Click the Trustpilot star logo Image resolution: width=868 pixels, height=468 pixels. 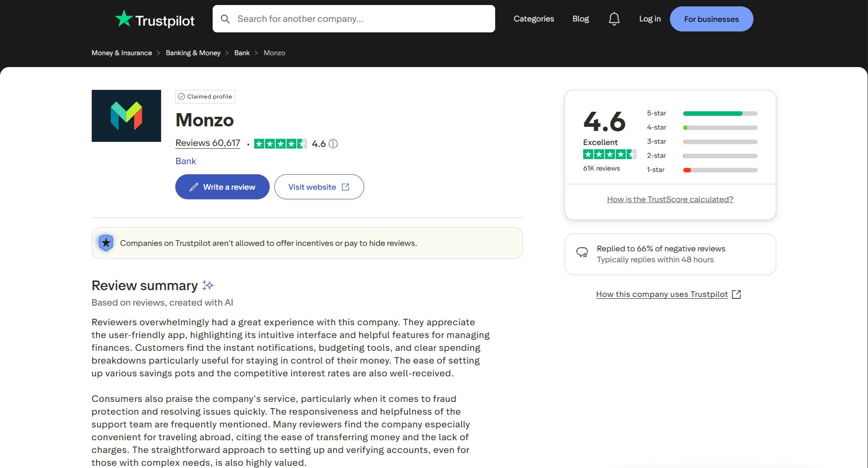coord(124,19)
